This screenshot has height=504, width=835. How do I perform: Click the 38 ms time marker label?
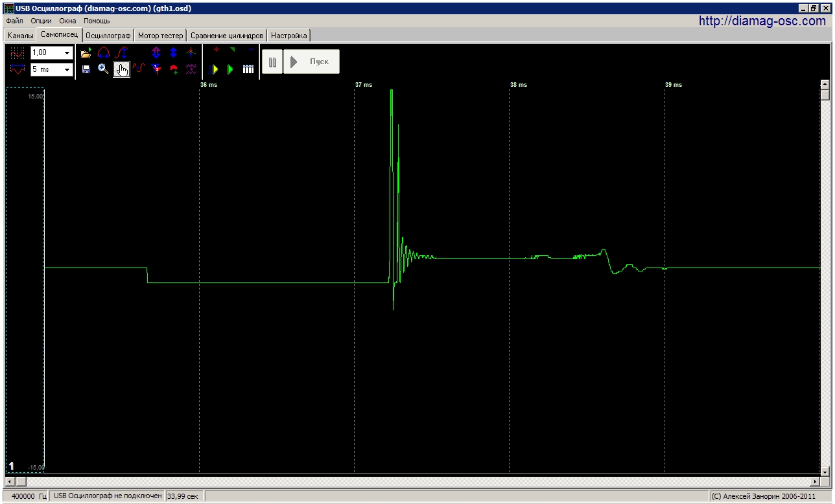tap(519, 85)
